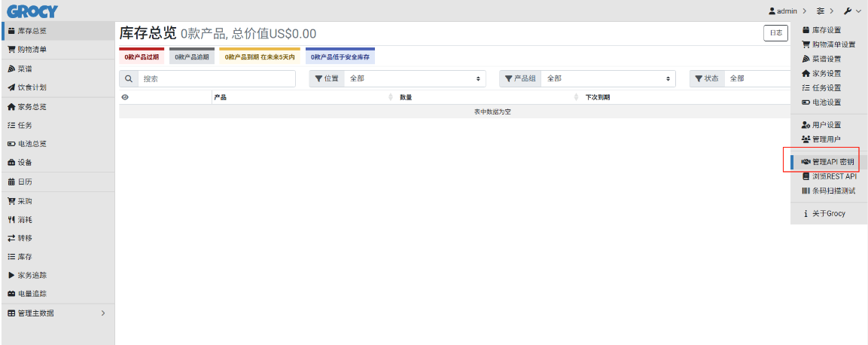Click users group icon beside 管理用户
The width and height of the screenshot is (868, 345).
(x=806, y=139)
